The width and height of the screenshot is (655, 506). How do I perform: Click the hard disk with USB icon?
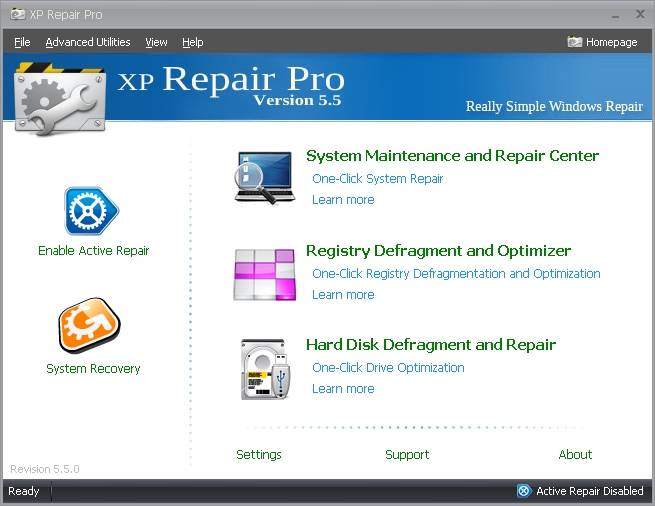click(265, 369)
